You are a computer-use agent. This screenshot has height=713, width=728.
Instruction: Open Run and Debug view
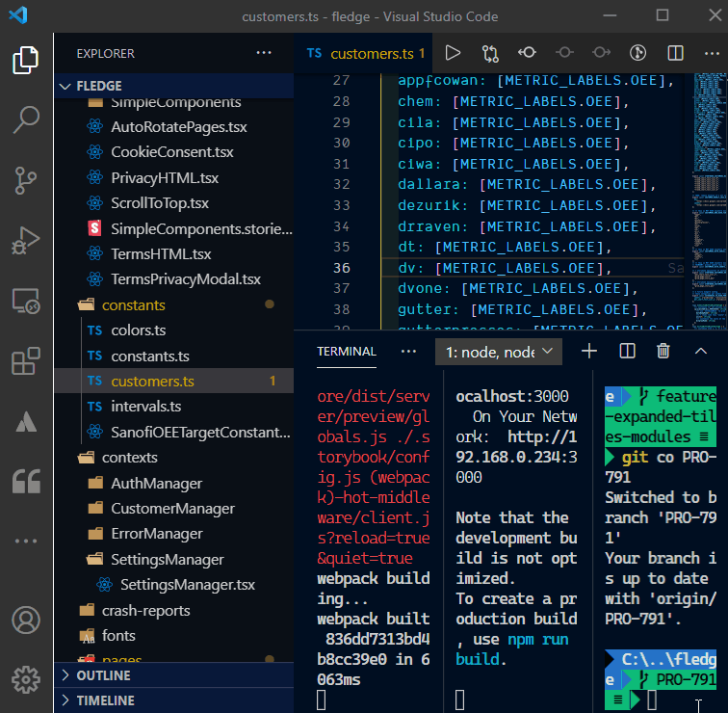[x=26, y=240]
